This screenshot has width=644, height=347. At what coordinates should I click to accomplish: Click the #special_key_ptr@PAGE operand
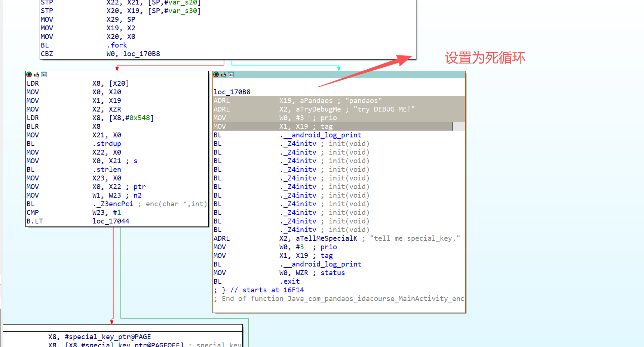click(108, 337)
